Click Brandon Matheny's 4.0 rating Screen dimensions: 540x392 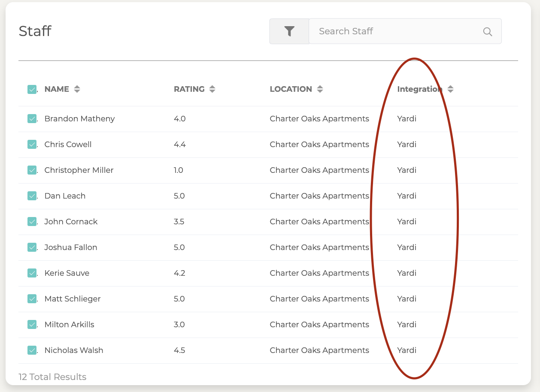[180, 119]
